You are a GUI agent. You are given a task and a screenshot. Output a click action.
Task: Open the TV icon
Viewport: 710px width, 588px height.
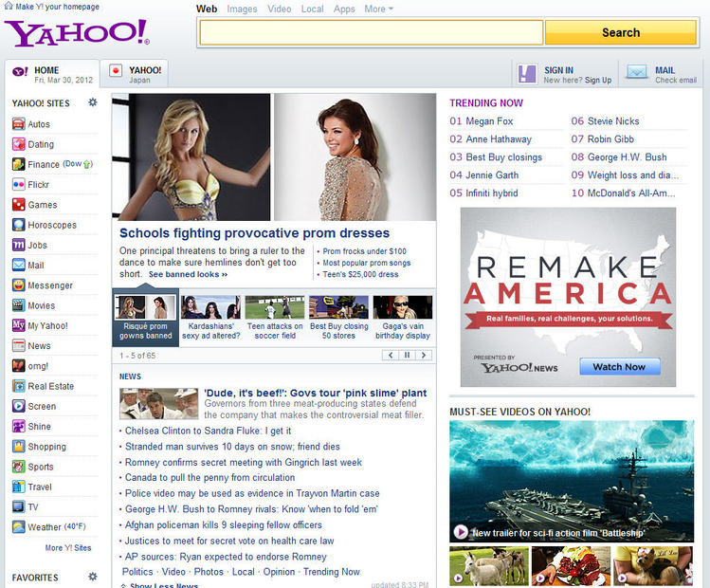tap(19, 506)
